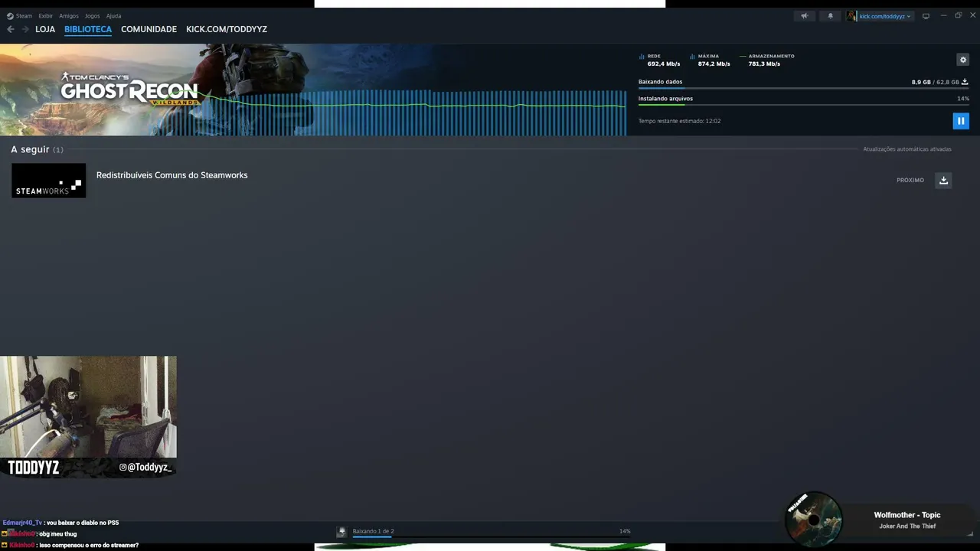Click the user avatar in the title bar
The image size is (980, 551).
point(851,16)
